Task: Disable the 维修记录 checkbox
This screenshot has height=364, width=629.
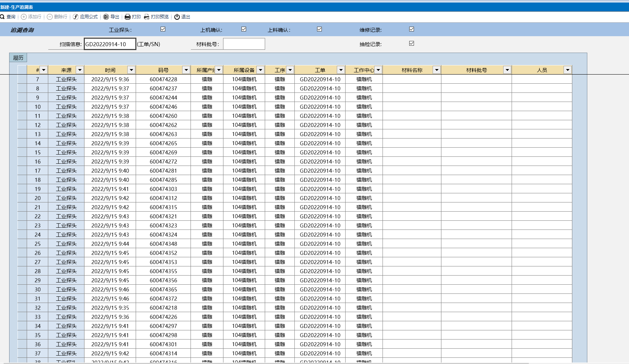Action: tap(412, 29)
